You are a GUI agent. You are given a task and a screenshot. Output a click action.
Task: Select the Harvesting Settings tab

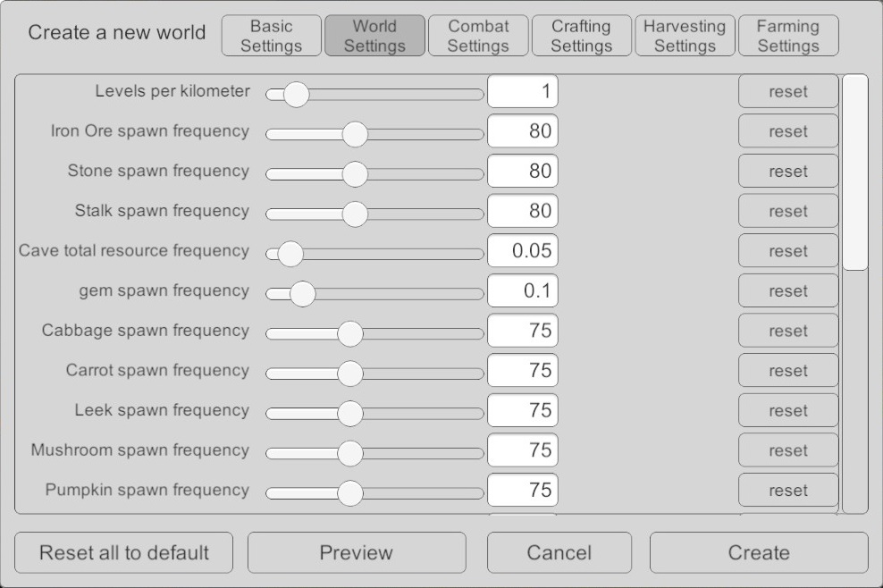point(685,36)
